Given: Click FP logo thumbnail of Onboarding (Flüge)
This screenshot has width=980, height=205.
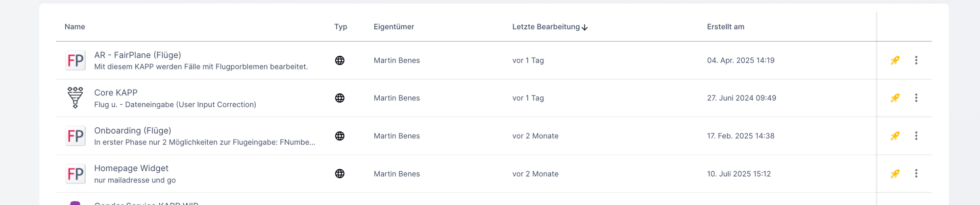Looking at the screenshot, I should point(75,136).
